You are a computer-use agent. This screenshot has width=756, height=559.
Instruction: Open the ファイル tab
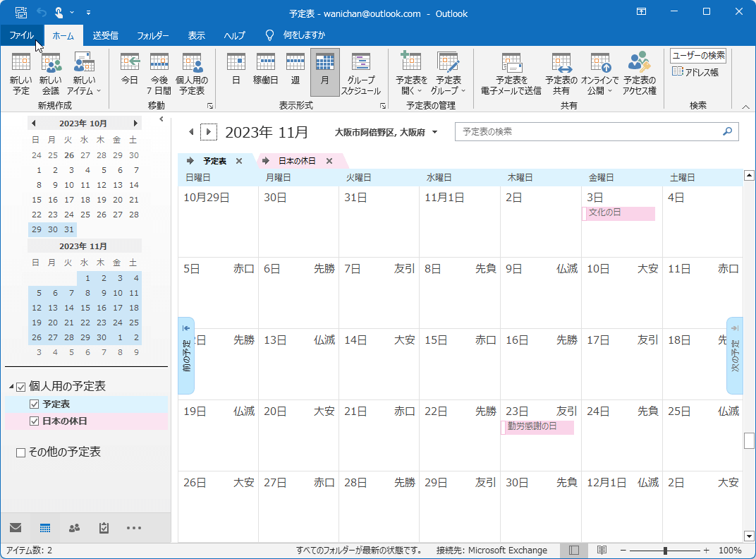pyautogui.click(x=22, y=35)
